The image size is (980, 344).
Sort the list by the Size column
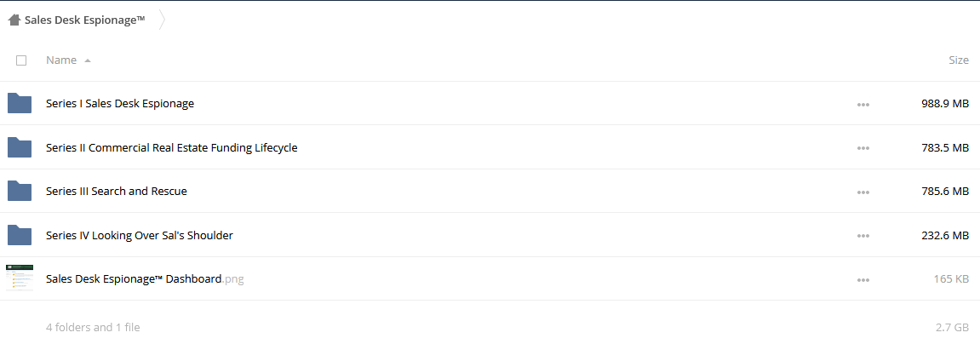coord(959,60)
